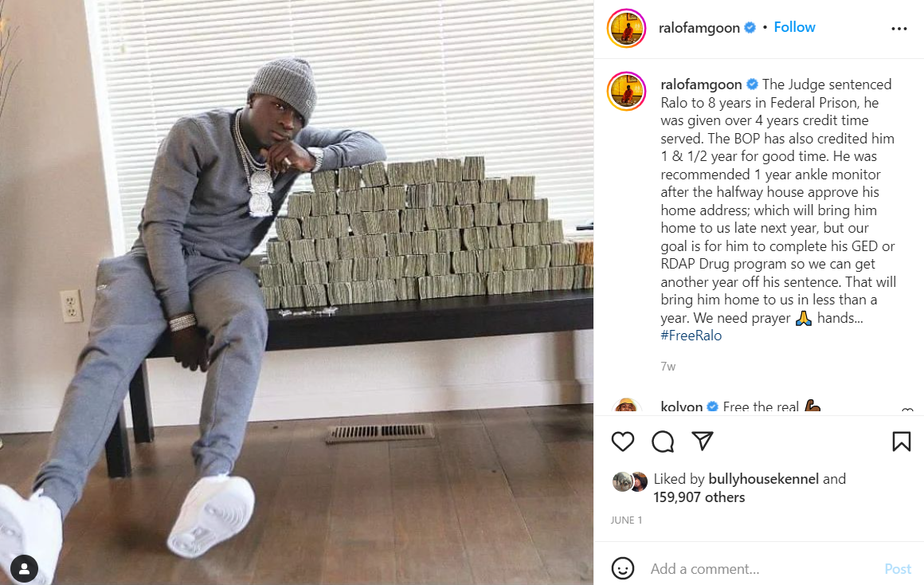Open the JUNE 1 post date link
Screen dimensions: 924x585
tap(626, 520)
